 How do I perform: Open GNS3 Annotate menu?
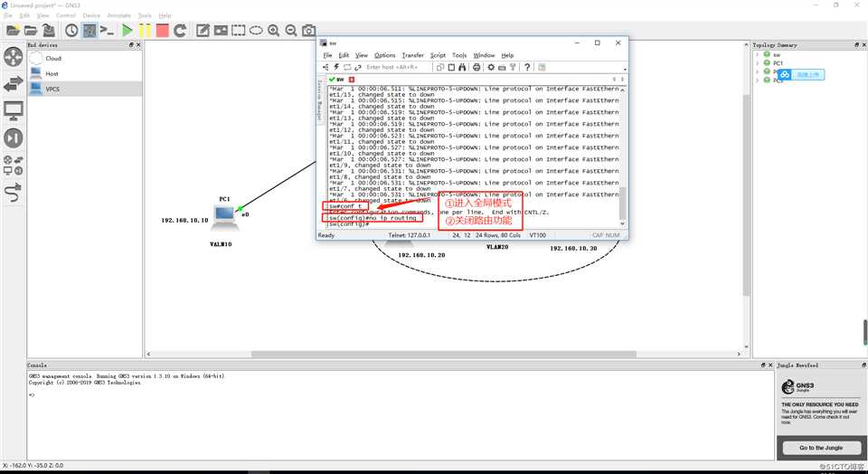[119, 15]
